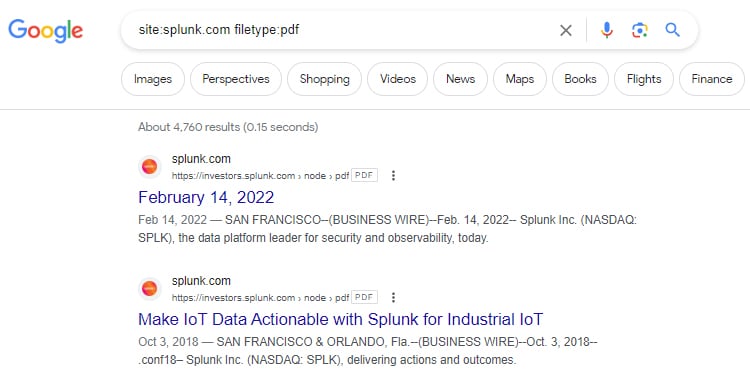The height and width of the screenshot is (378, 750).
Task: Click Splunk favicon of first result
Action: 150,167
